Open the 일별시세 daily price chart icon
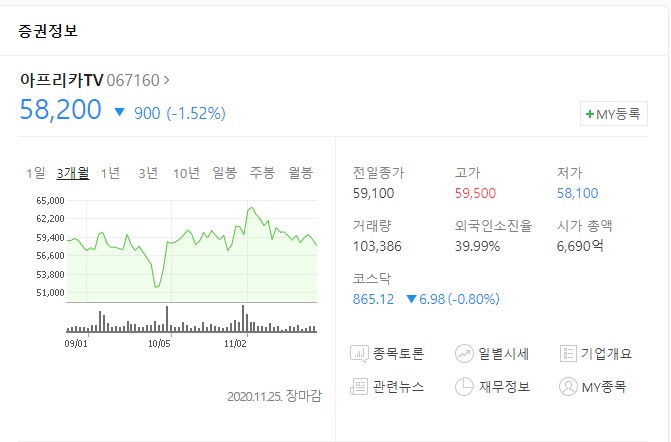The height and width of the screenshot is (442, 671). click(464, 353)
